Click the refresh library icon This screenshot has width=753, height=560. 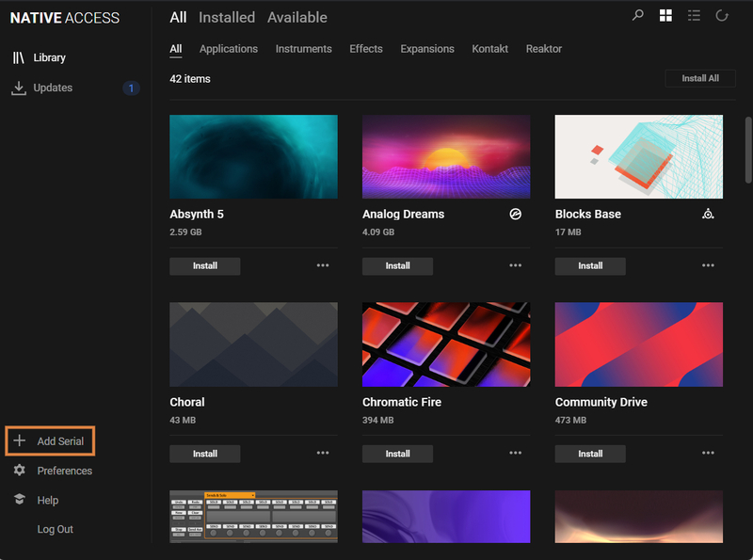(x=722, y=16)
